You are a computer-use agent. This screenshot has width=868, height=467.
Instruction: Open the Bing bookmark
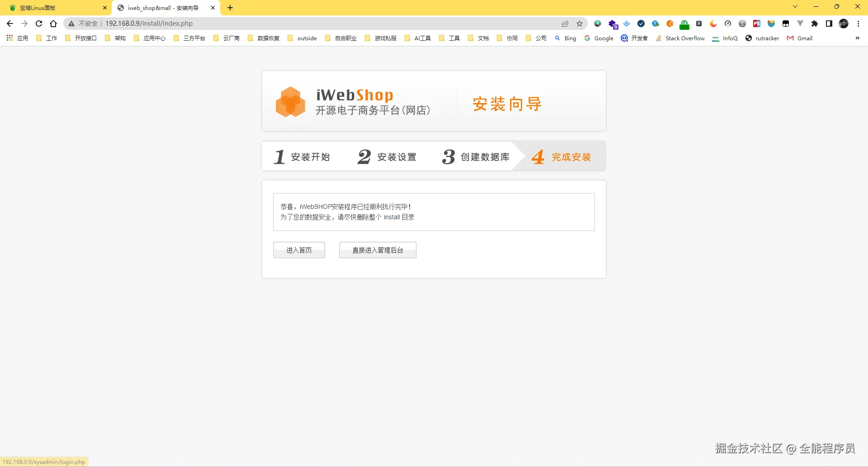coord(566,38)
